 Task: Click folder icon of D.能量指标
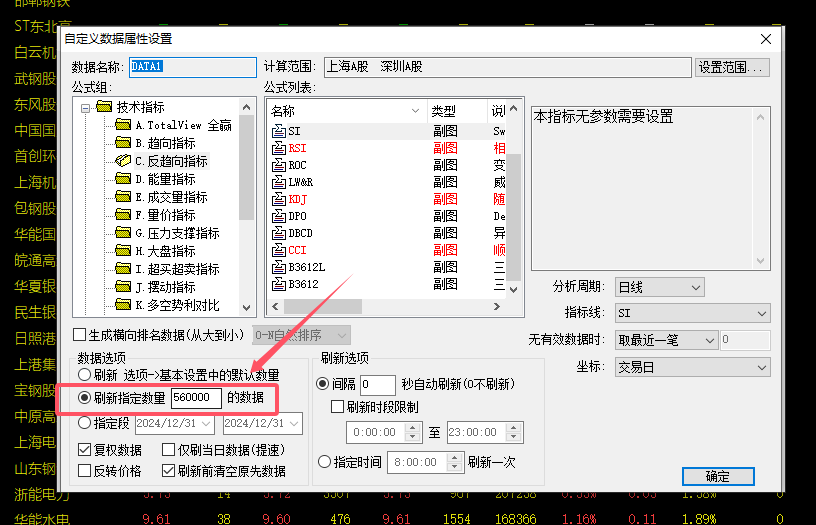pyautogui.click(x=123, y=179)
